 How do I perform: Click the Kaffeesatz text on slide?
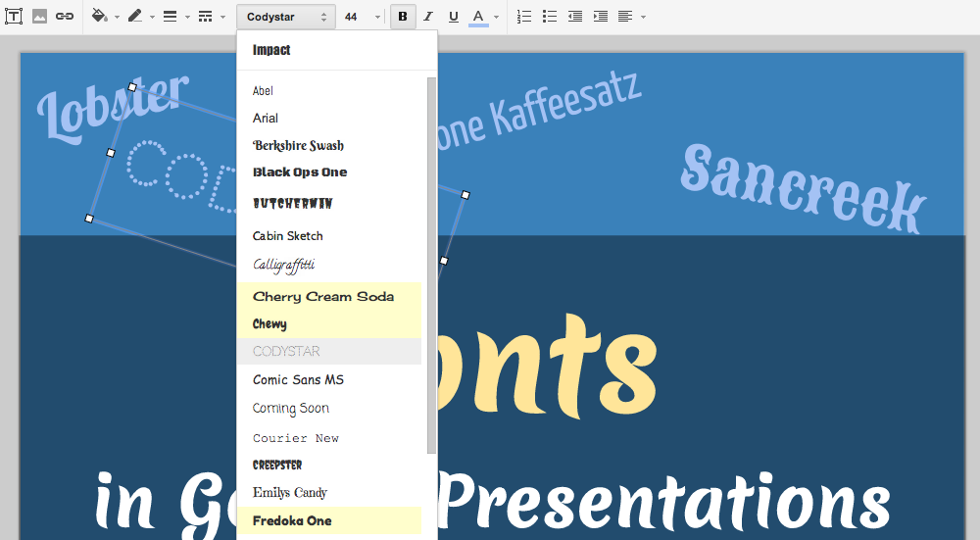click(563, 103)
